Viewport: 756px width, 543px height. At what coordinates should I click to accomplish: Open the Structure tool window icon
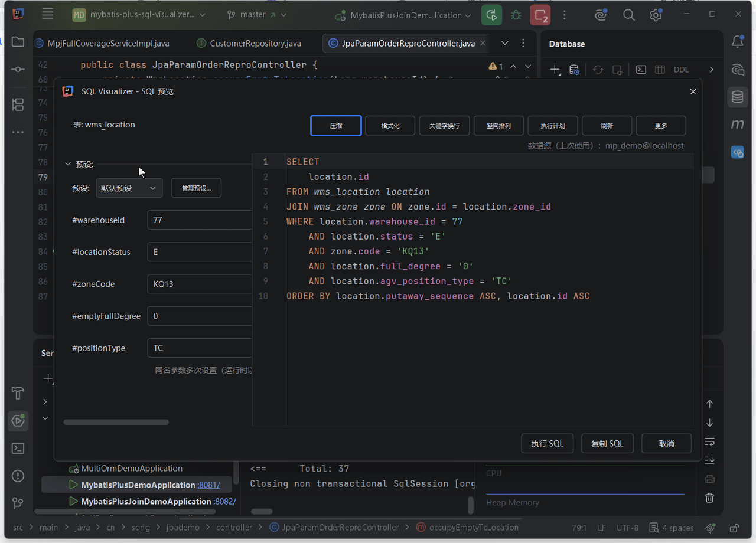click(x=18, y=105)
